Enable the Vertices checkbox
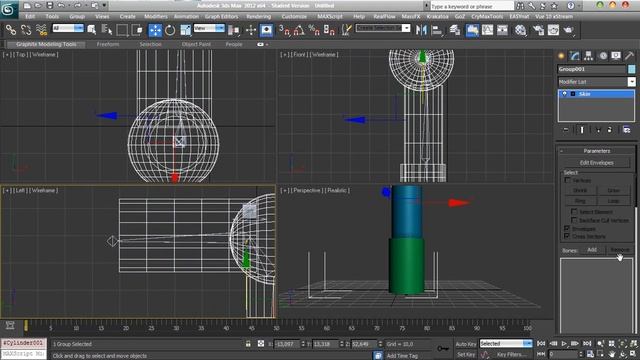This screenshot has height=360, width=640. coord(567,180)
